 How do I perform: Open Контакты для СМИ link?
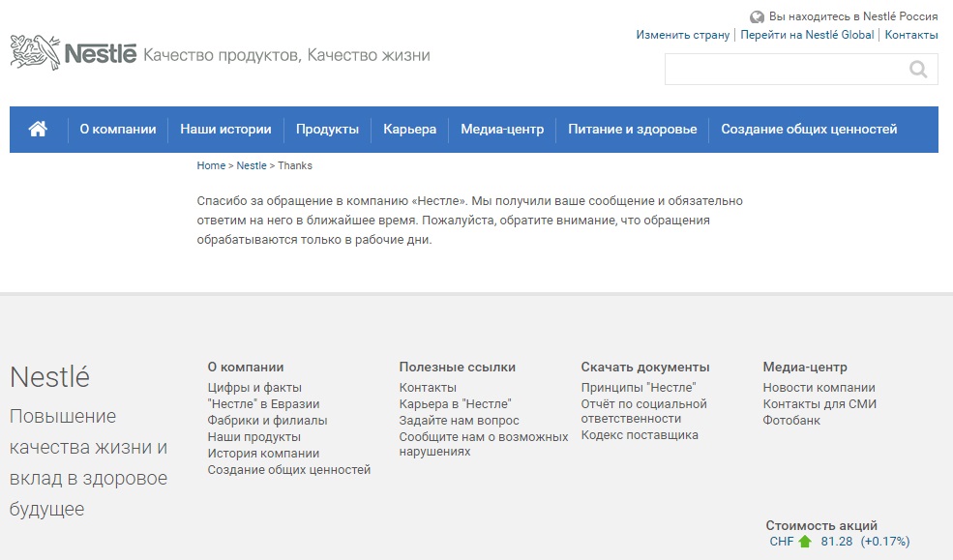click(x=819, y=404)
